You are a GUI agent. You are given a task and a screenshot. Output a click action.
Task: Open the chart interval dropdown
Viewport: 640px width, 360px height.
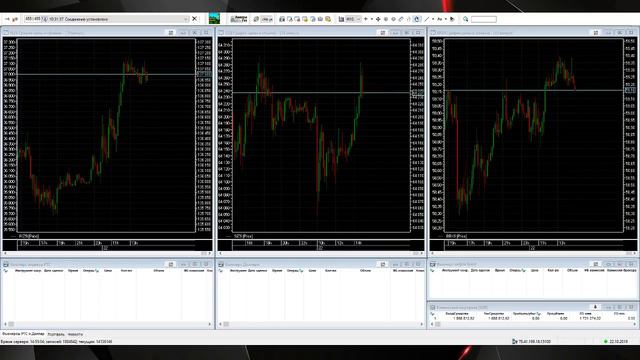tap(353, 19)
